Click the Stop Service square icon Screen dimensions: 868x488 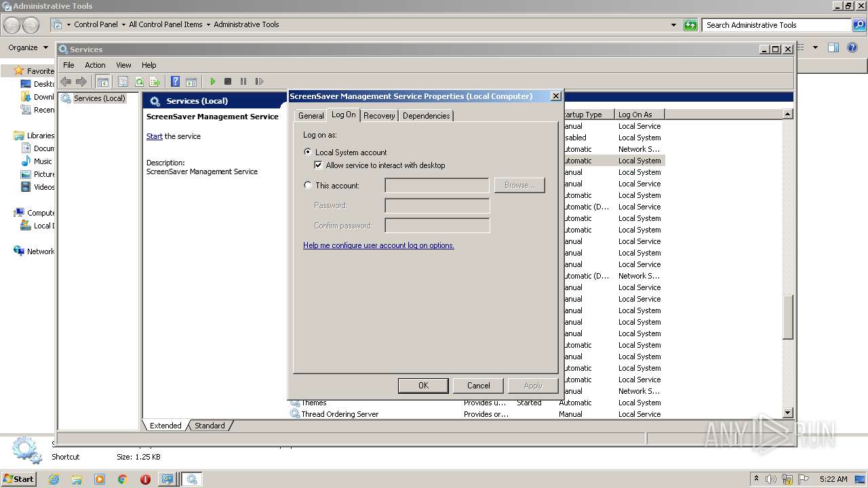(x=228, y=81)
